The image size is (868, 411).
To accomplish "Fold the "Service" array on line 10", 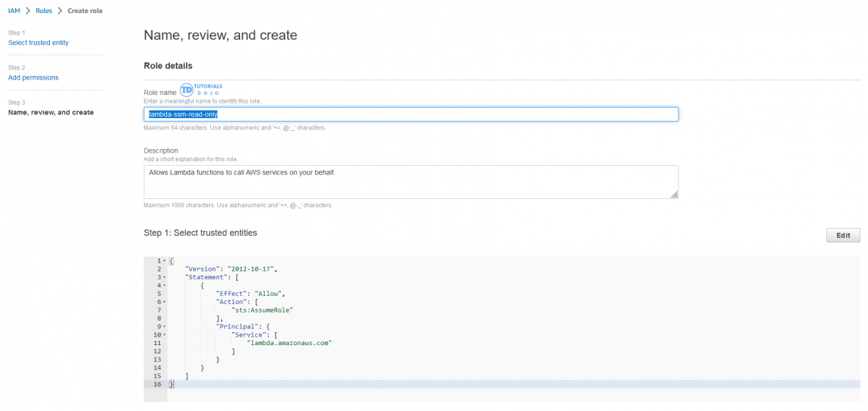I will 164,334.
